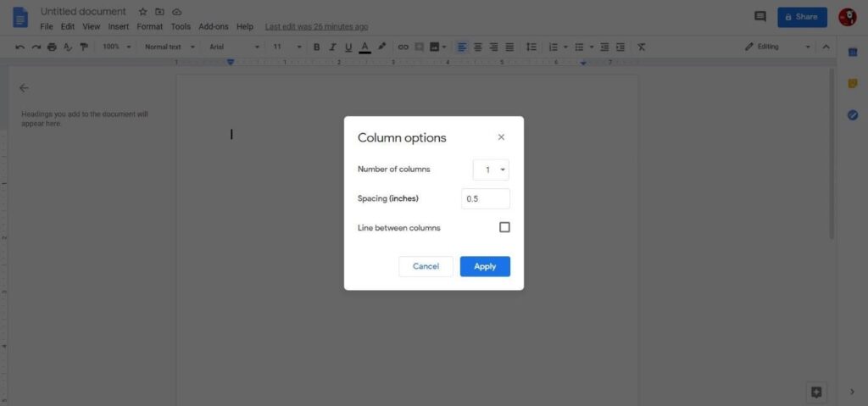
Task: Center align text
Action: point(478,47)
